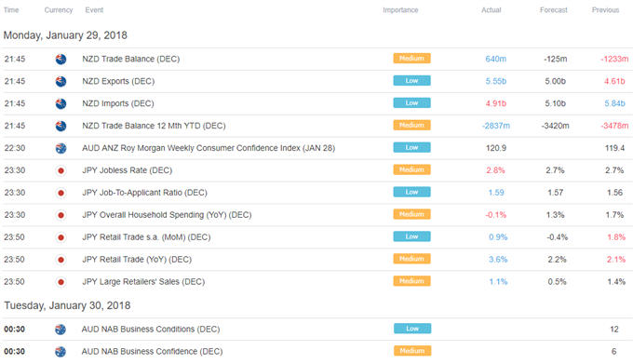Click the 640m actual value for NZD Trade Balance
Viewport: 633px width, 364px height.
(496, 59)
